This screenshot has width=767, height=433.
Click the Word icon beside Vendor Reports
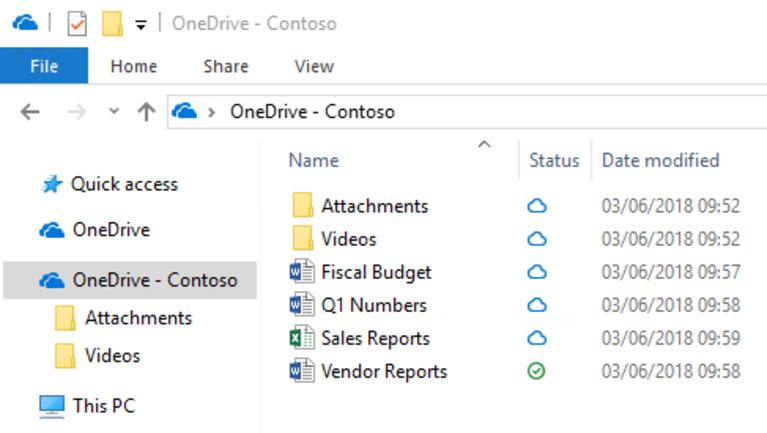click(x=302, y=371)
